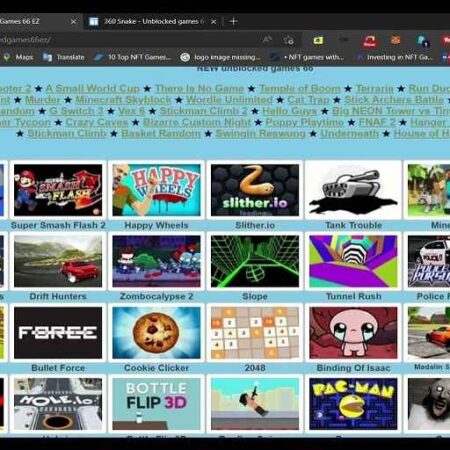Click the Tank Trouble thumbnail
The width and height of the screenshot is (450, 450).
(353, 190)
